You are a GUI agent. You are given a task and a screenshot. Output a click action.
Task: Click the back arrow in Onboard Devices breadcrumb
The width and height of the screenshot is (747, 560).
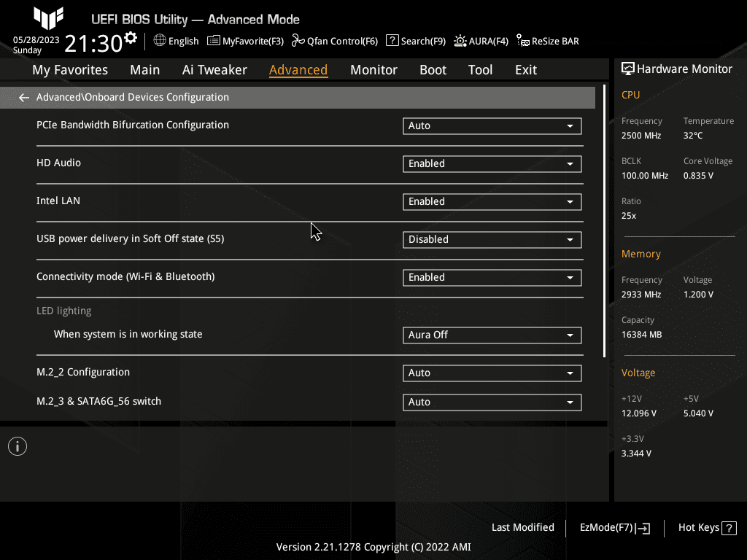click(x=24, y=97)
